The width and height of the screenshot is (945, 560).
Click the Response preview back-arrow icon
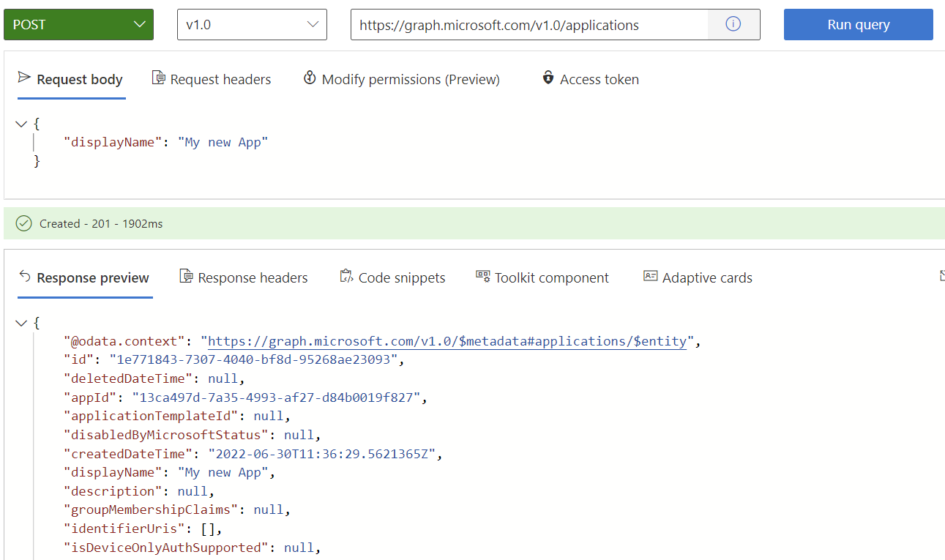[x=25, y=276]
